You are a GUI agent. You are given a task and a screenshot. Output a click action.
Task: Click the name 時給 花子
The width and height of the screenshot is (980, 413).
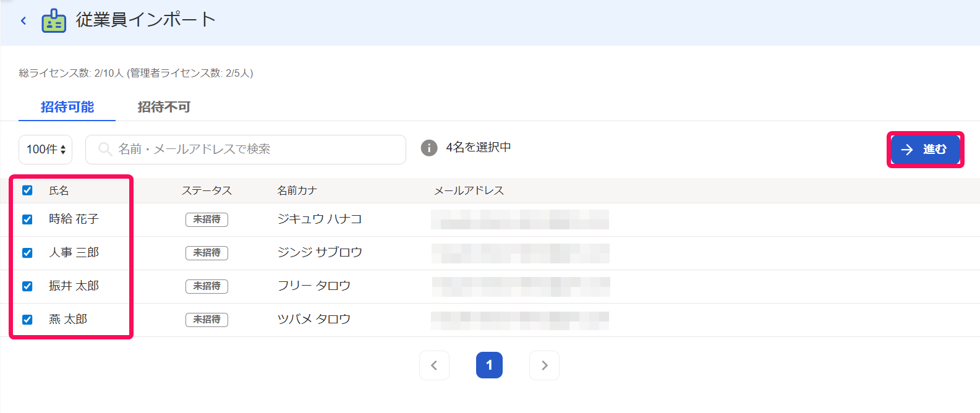[x=74, y=219]
